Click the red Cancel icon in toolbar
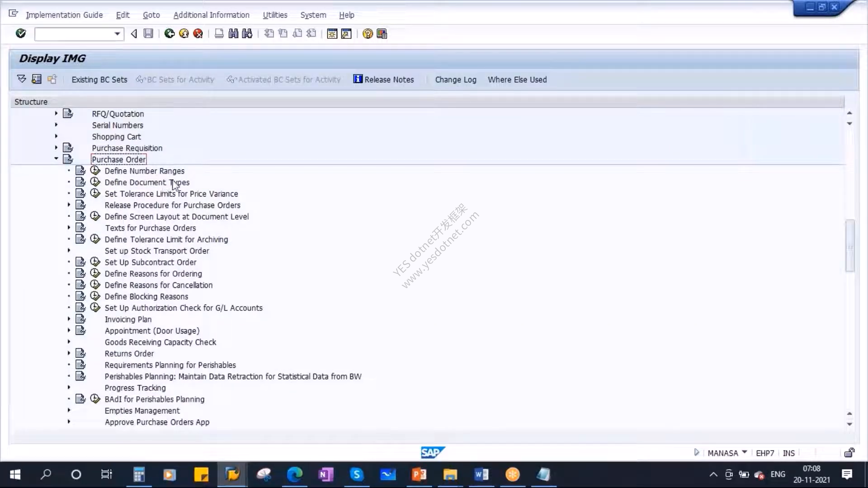Viewport: 868px width, 488px height. (x=198, y=33)
